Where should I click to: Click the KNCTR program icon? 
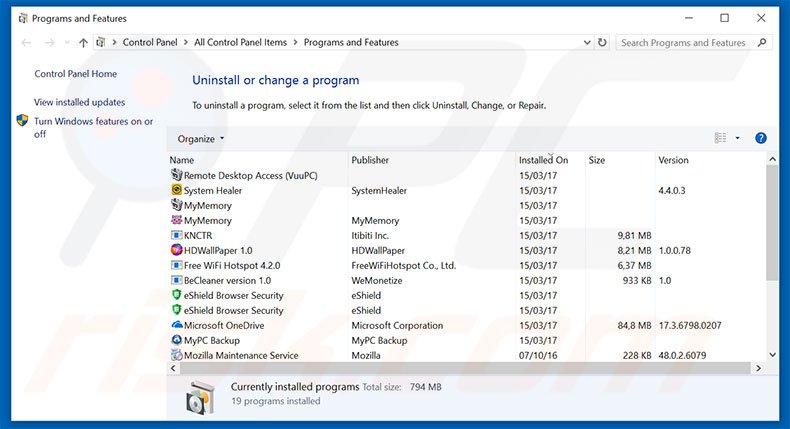(176, 235)
